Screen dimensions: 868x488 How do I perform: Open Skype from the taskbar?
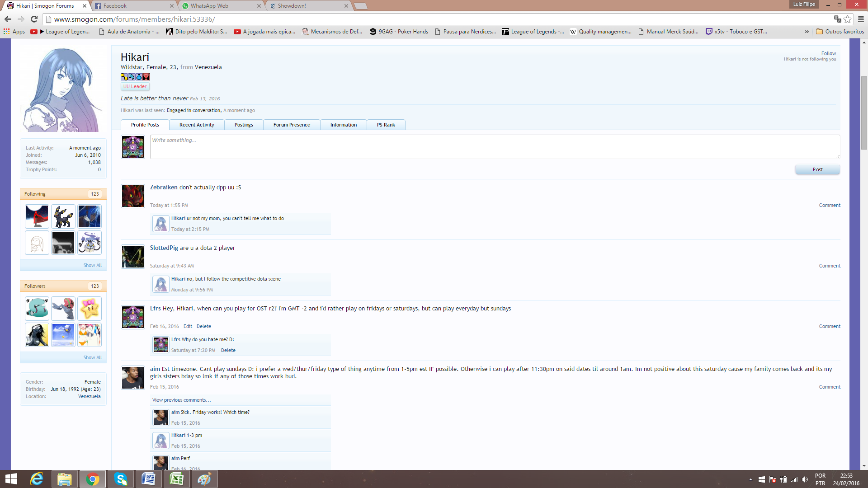(x=121, y=479)
